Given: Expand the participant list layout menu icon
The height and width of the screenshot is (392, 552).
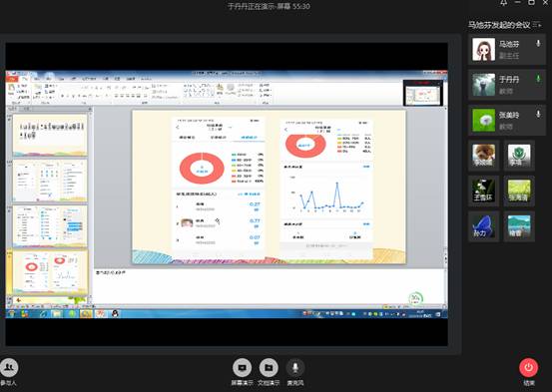Looking at the screenshot, I should 537,24.
